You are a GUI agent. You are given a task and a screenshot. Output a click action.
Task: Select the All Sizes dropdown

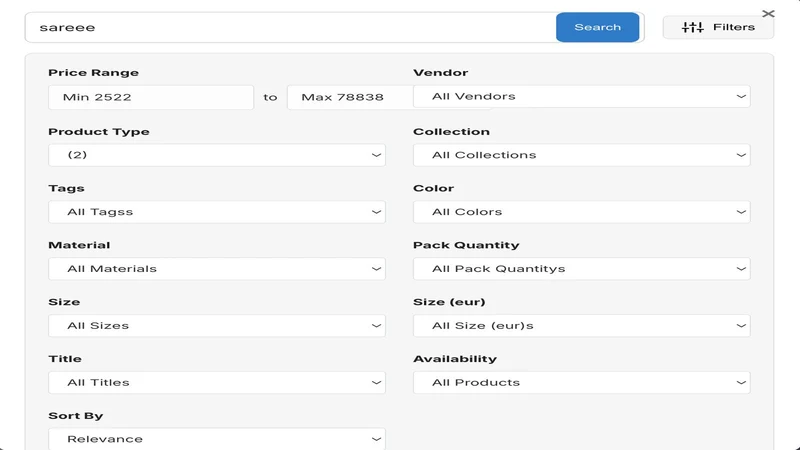coord(217,326)
